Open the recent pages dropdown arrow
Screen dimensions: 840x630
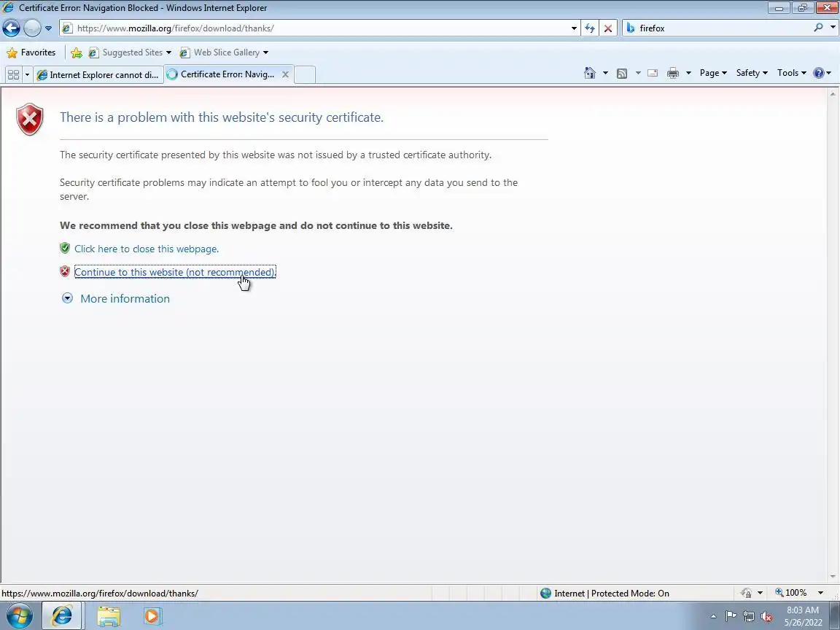click(x=48, y=28)
